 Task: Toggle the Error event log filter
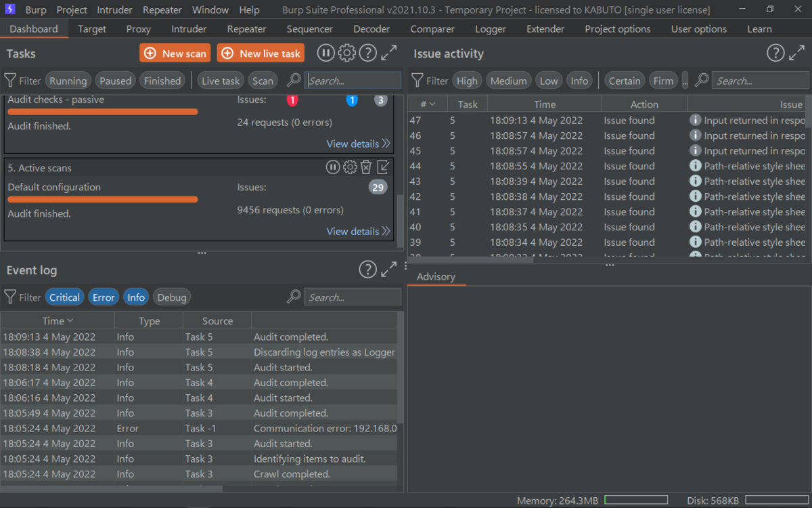[x=104, y=297]
